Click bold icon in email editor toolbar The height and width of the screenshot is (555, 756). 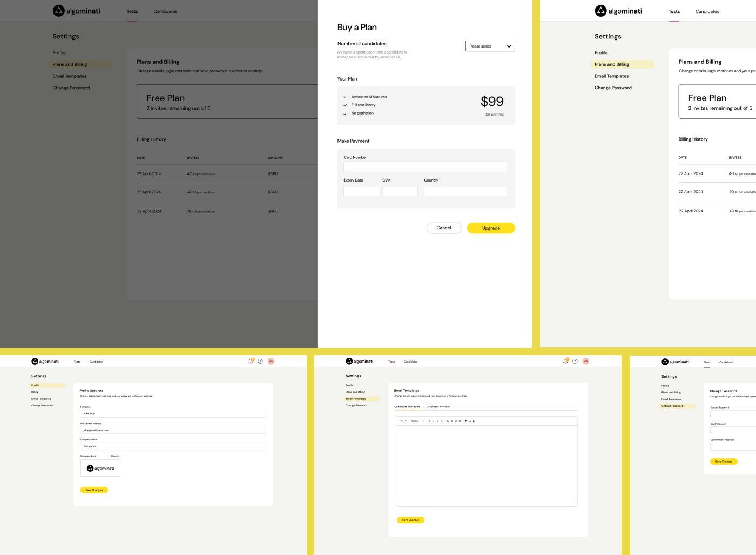pos(430,421)
